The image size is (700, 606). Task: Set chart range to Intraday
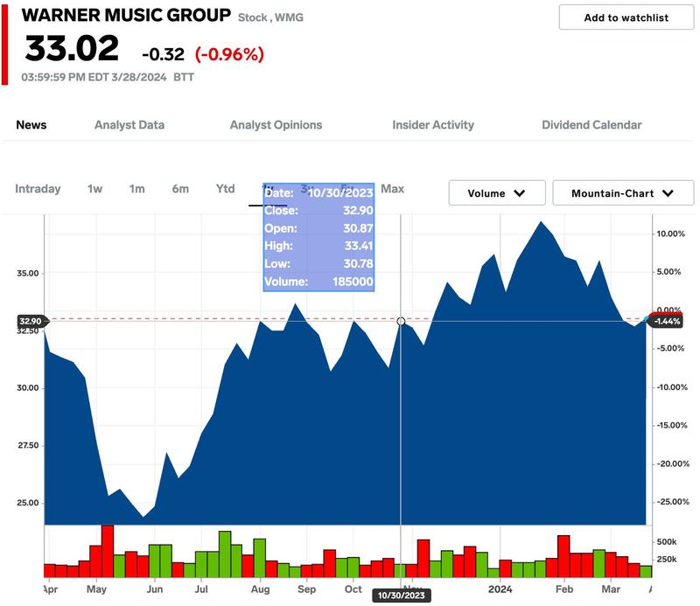[x=38, y=189]
